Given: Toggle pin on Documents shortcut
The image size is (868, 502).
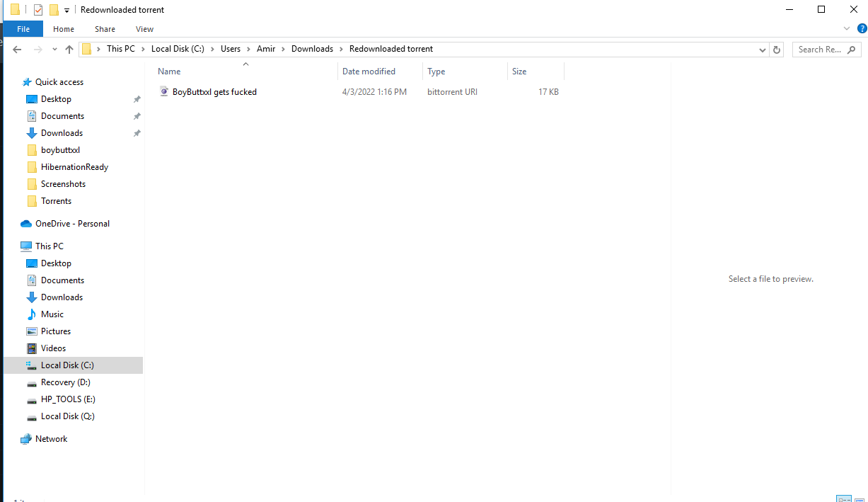Looking at the screenshot, I should pos(137,116).
